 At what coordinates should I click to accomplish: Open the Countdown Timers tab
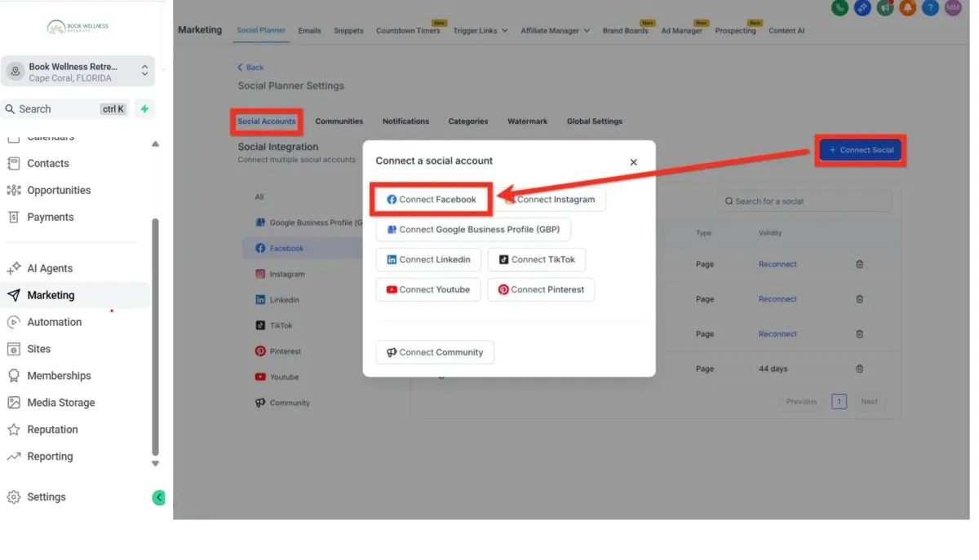(x=408, y=31)
